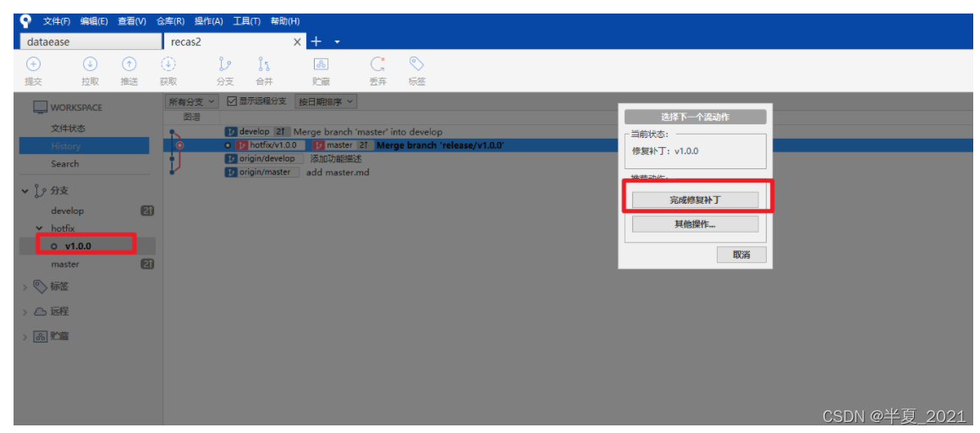Select commit 添加功能描述
Viewport: 980px width, 433px height.
pos(336,159)
